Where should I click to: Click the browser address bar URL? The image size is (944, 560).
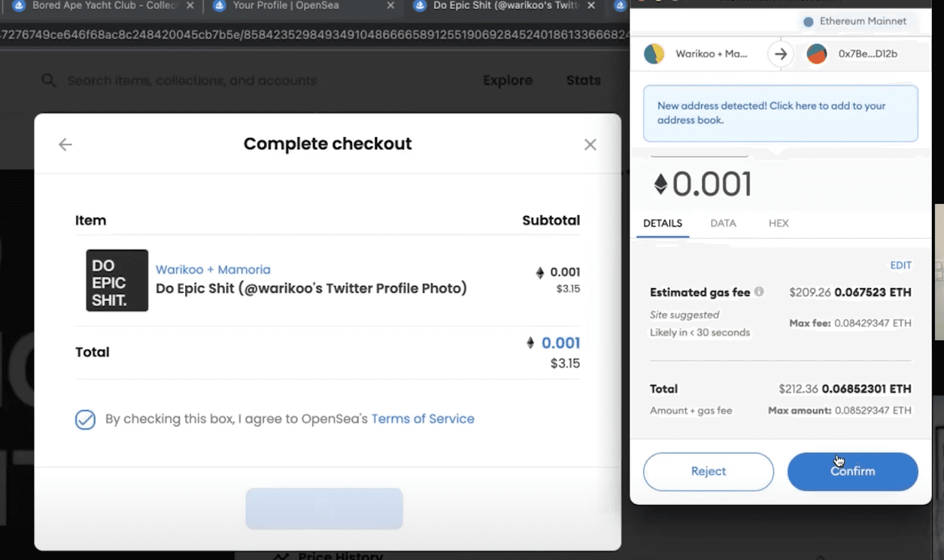(x=314, y=35)
